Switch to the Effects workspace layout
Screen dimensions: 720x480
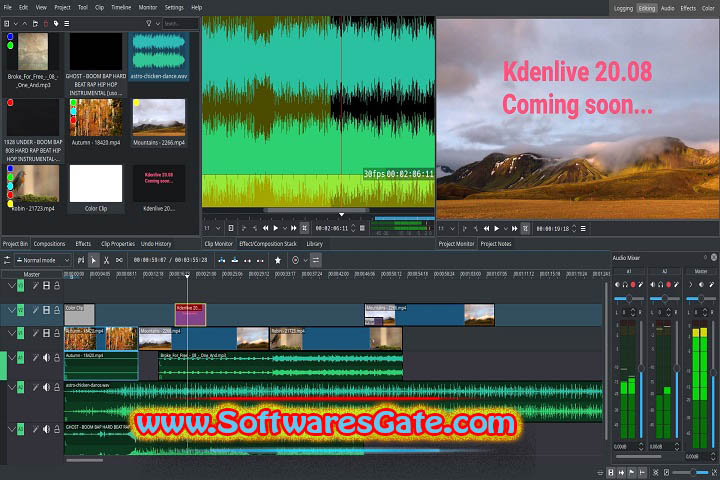(688, 8)
